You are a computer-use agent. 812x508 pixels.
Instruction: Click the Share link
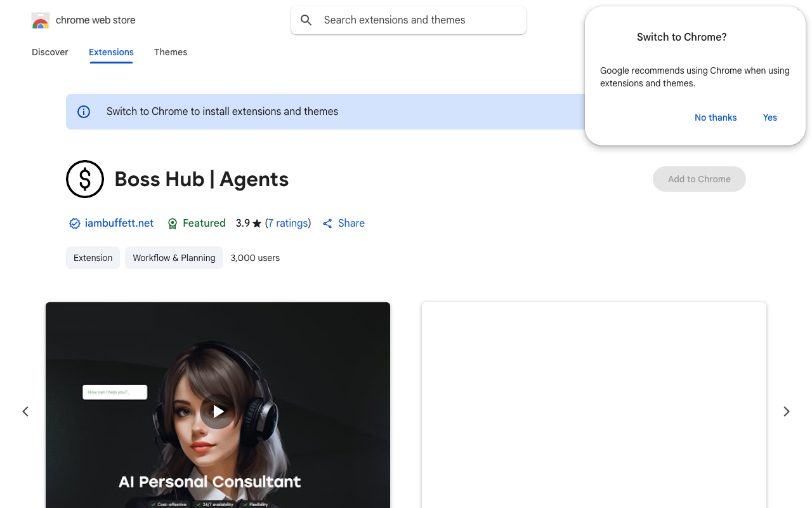click(351, 223)
